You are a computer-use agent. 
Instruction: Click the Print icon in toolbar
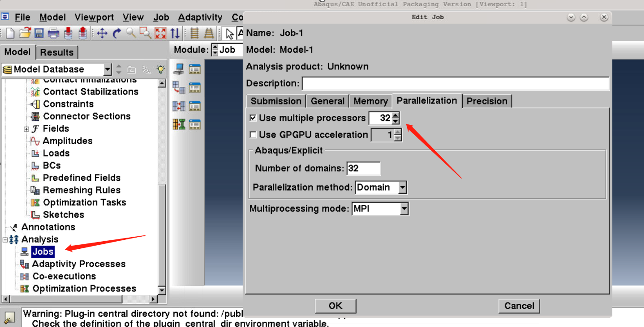tap(53, 33)
